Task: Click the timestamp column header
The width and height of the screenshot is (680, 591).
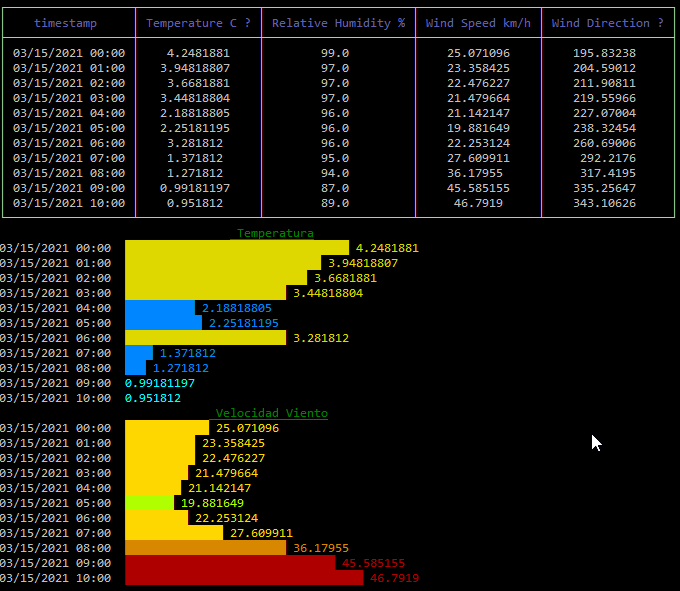Action: pyautogui.click(x=65, y=23)
